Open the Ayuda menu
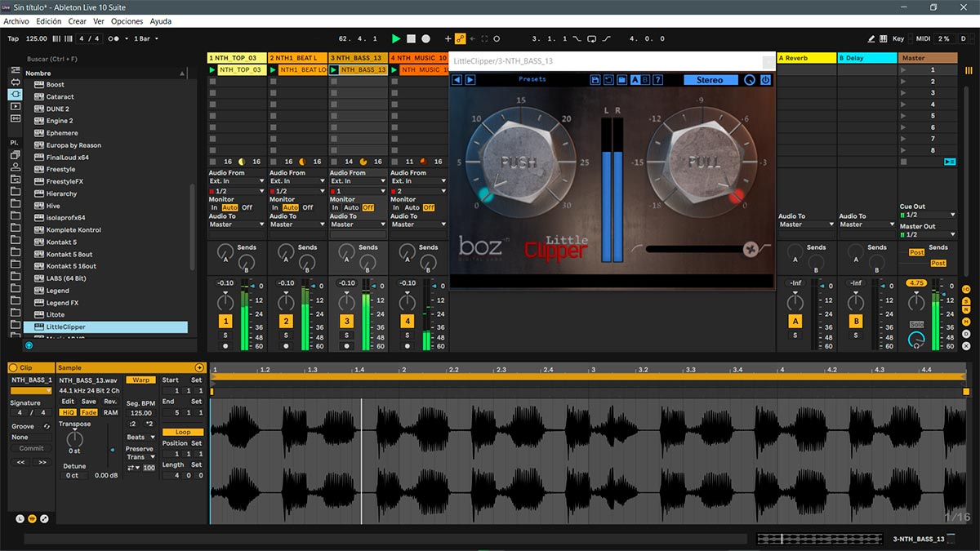Viewport: 980px width, 551px height. 161,21
